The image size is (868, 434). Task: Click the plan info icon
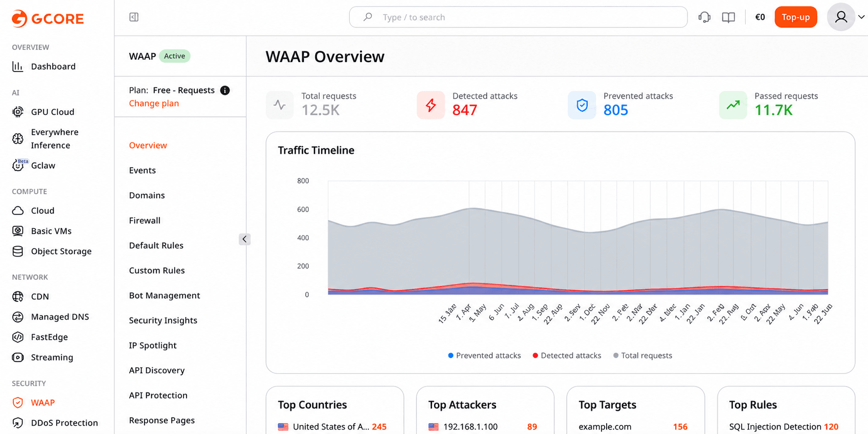tap(225, 90)
